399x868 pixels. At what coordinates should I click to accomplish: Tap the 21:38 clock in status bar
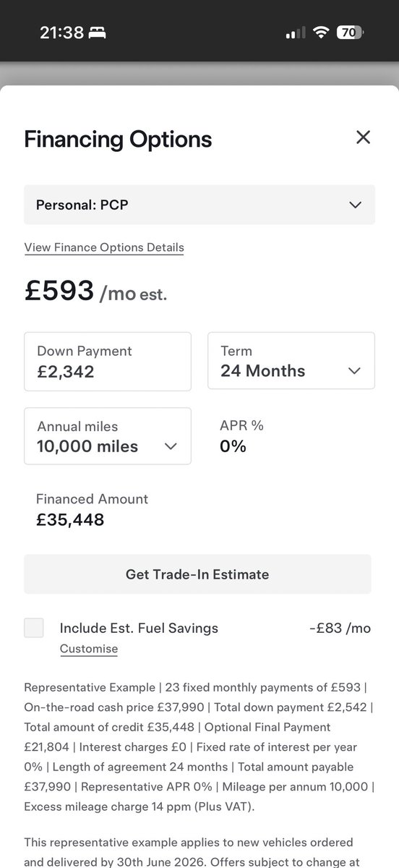(61, 33)
